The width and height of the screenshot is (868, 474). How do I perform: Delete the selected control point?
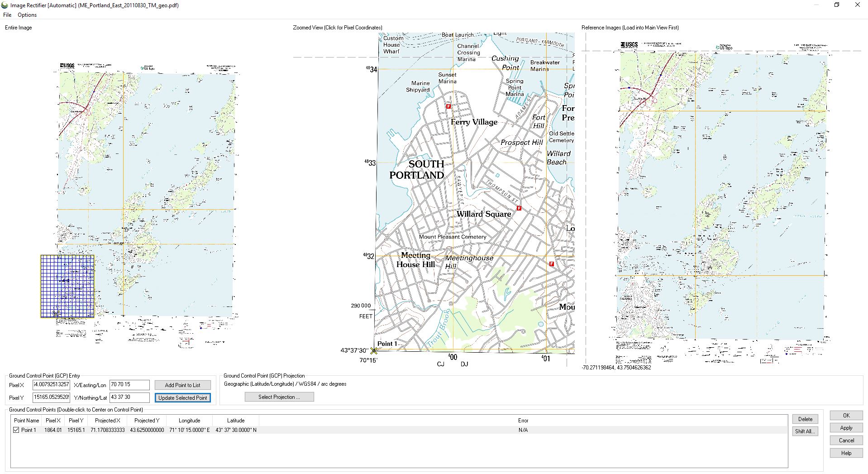tap(805, 419)
